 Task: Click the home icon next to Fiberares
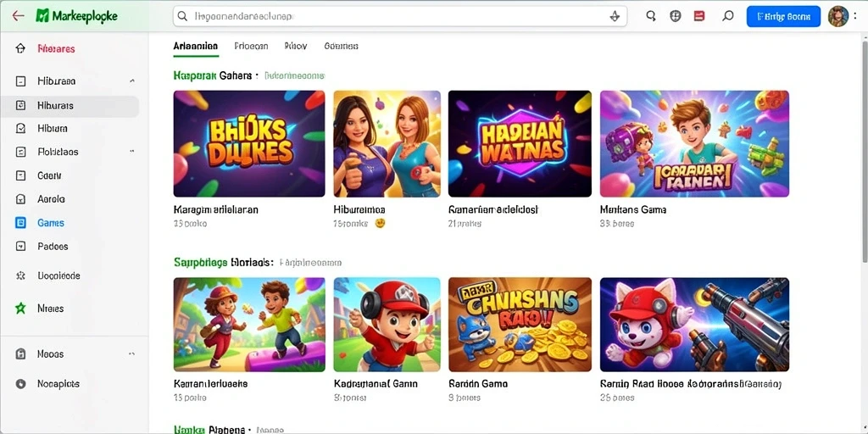(x=20, y=48)
